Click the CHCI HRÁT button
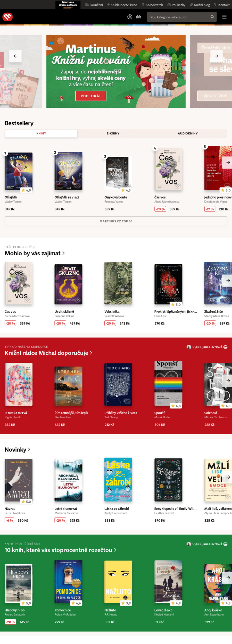Screen dimensions: 232x644 point(91,96)
